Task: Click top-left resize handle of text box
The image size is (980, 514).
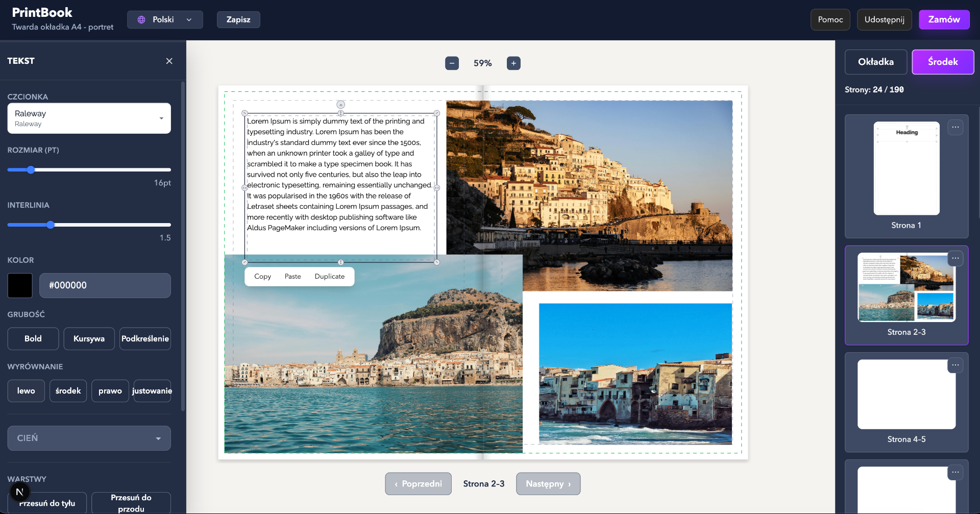Action: tap(244, 113)
